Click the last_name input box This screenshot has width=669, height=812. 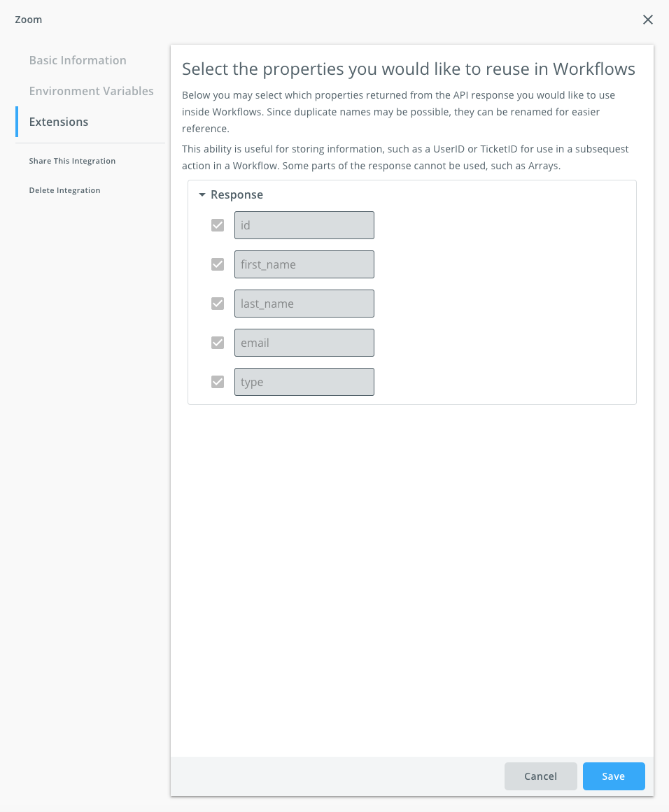[304, 303]
